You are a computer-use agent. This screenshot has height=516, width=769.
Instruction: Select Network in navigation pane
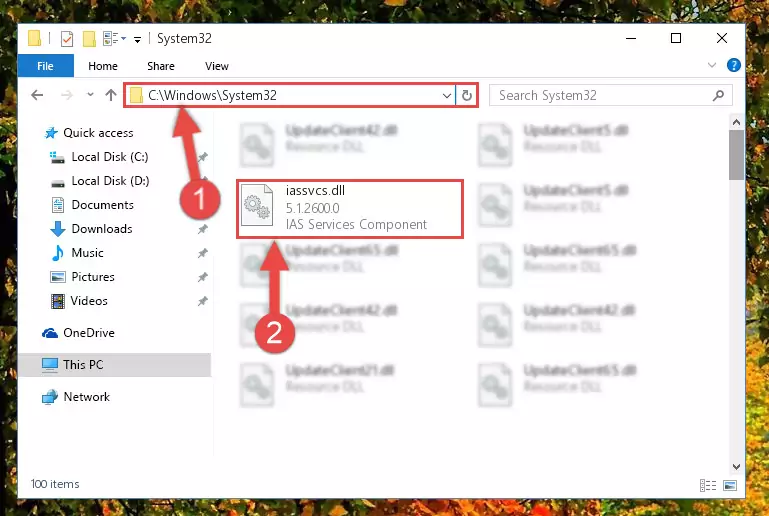pyautogui.click(x=86, y=397)
